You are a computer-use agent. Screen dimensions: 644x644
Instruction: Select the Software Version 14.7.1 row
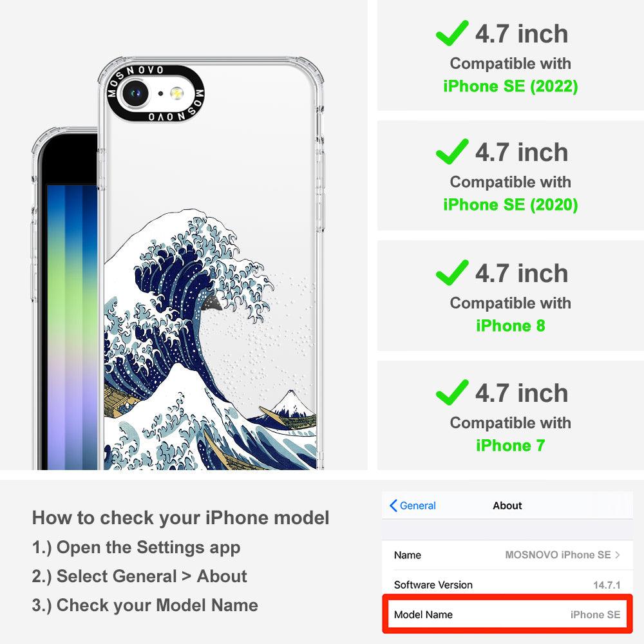[x=507, y=584]
